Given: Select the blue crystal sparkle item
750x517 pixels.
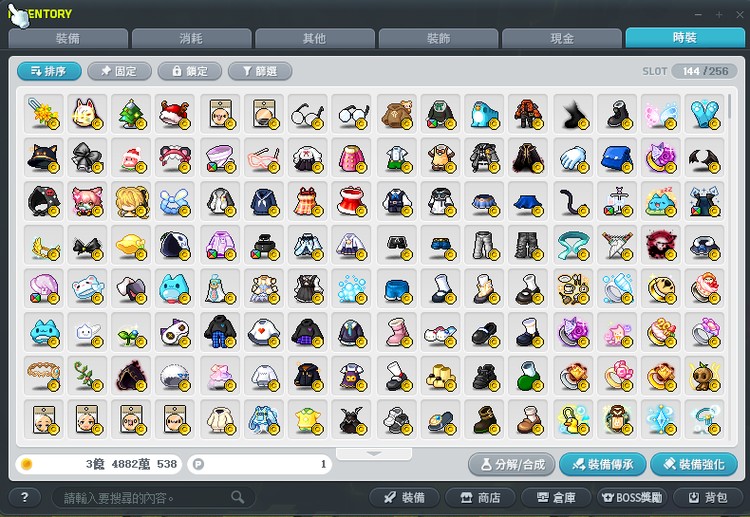Looking at the screenshot, I should 661,419.
